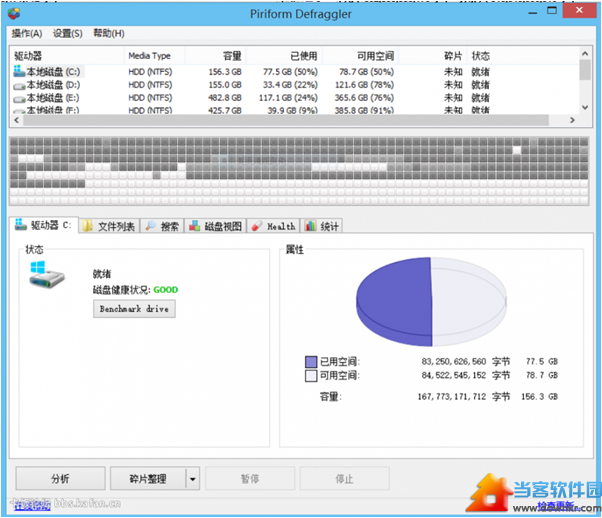The image size is (602, 518).
Task: Click the drive C: Windows disk icon
Action: point(19,71)
